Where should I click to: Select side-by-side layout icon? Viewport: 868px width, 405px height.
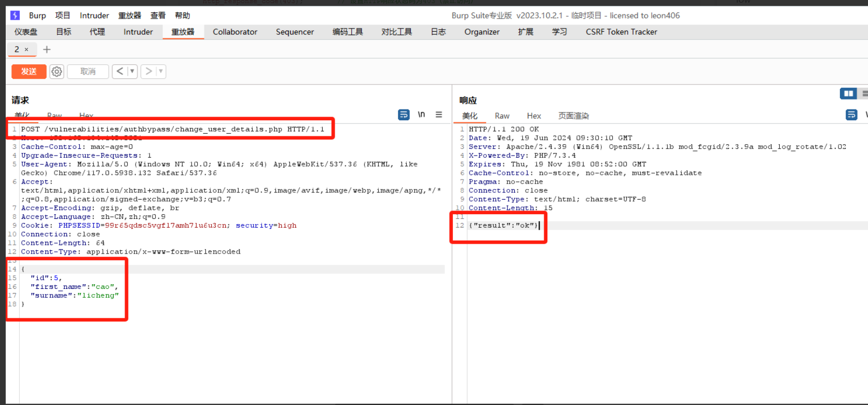click(848, 93)
